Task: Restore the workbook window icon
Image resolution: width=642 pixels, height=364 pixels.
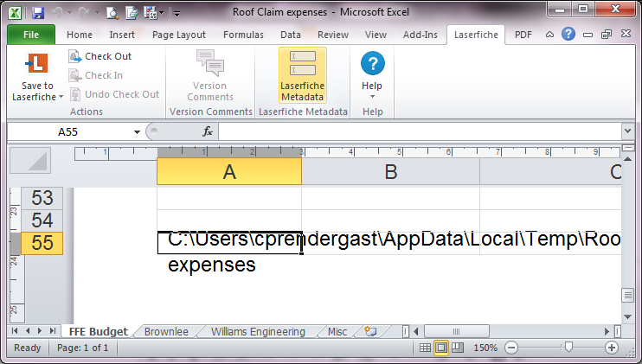Action: pos(607,35)
